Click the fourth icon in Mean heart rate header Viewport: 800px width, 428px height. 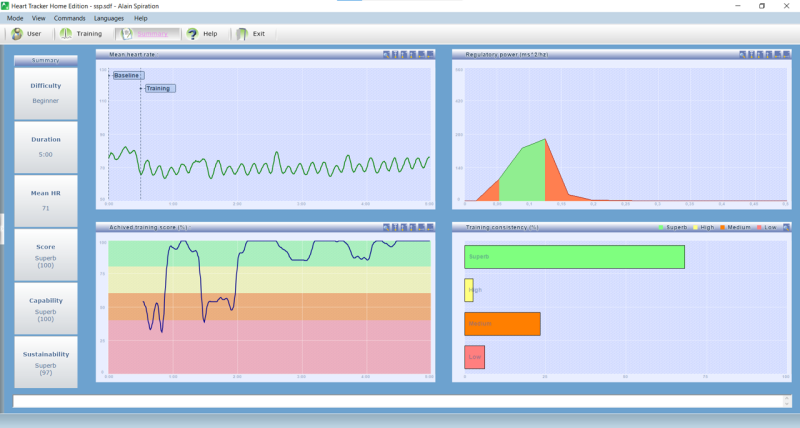pyautogui.click(x=412, y=54)
